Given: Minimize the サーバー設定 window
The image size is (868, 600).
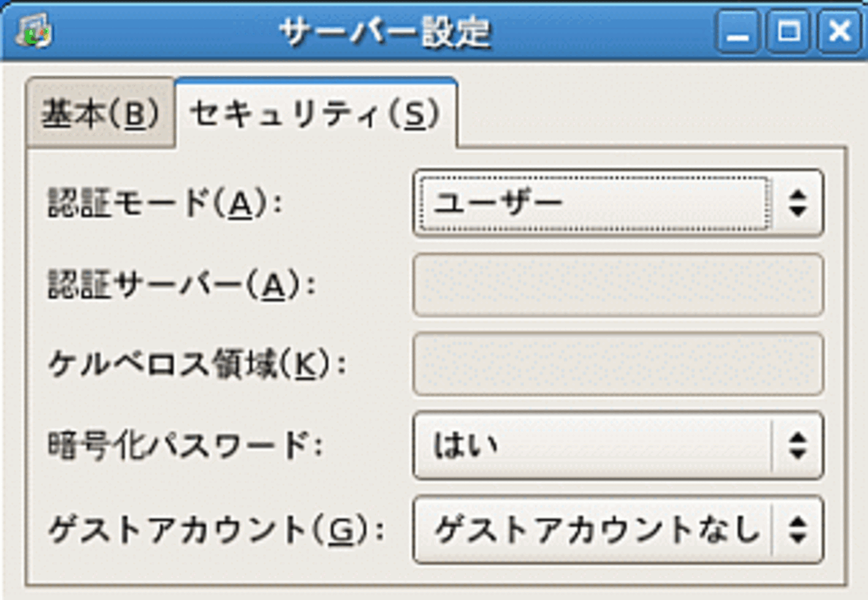Looking at the screenshot, I should point(738,31).
